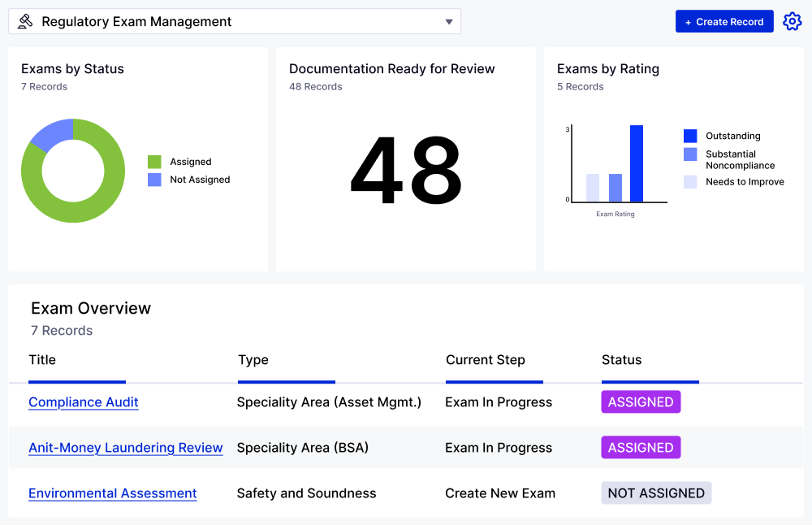Click the NOT ASSIGNED badge on Environmental Assessment

point(656,492)
